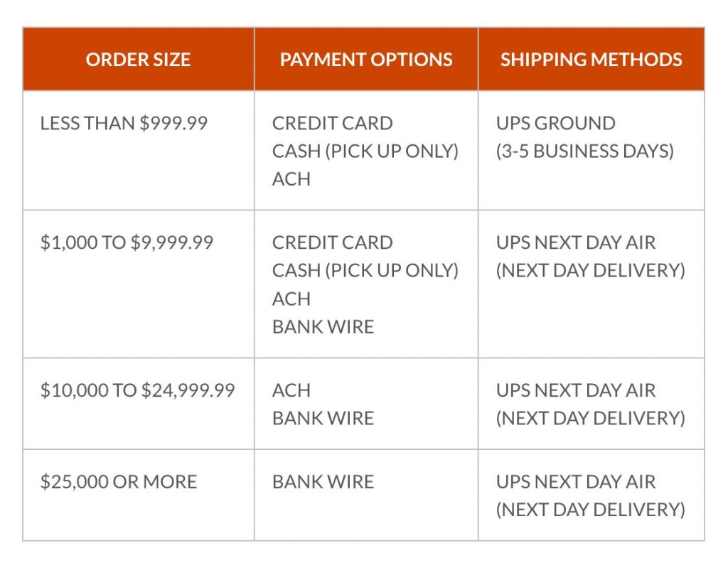Screen dimensions: 728x568
Task: Select the LESS THAN $999.99 cell
Action: click(124, 123)
